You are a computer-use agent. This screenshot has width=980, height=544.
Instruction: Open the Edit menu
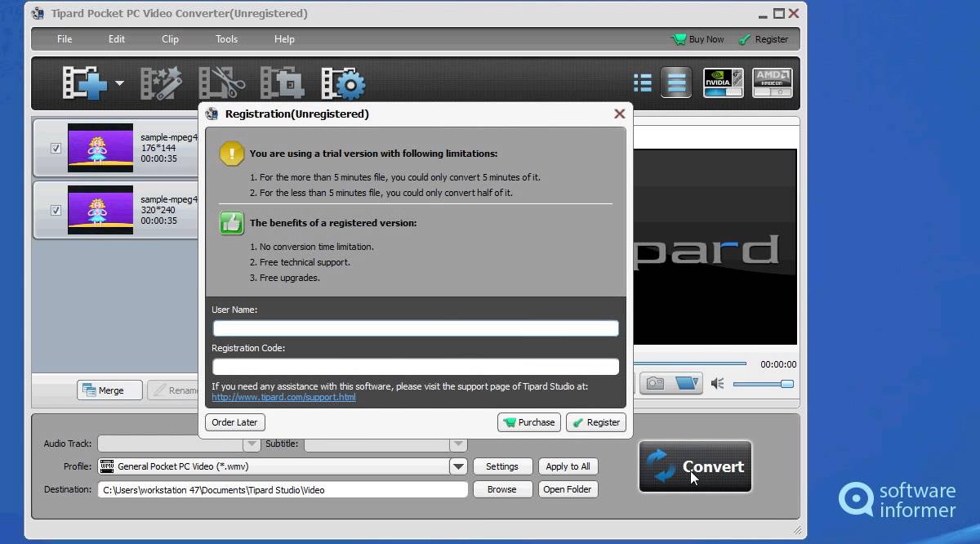coord(117,39)
